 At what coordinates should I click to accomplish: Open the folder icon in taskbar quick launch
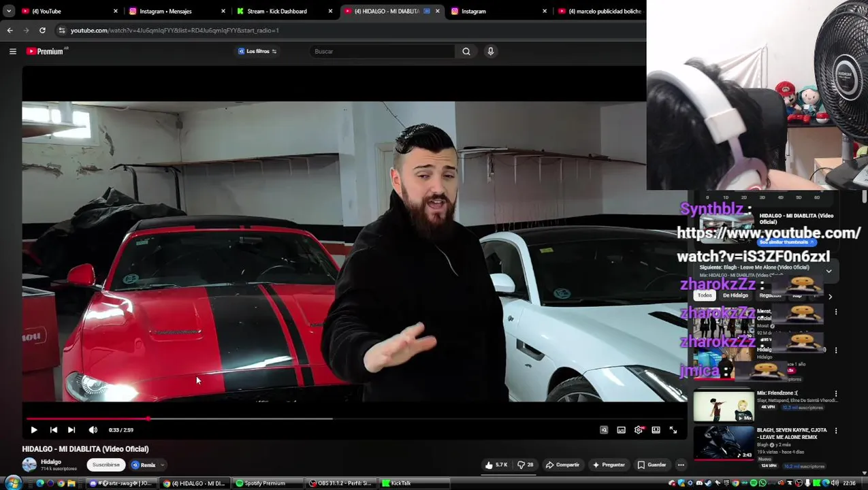pyautogui.click(x=71, y=483)
